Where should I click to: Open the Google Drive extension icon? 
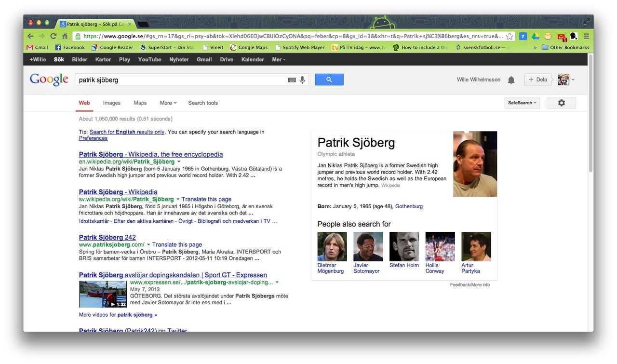[536, 36]
